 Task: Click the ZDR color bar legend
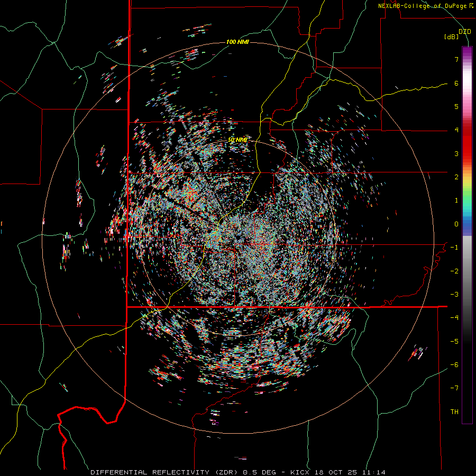[467, 235]
